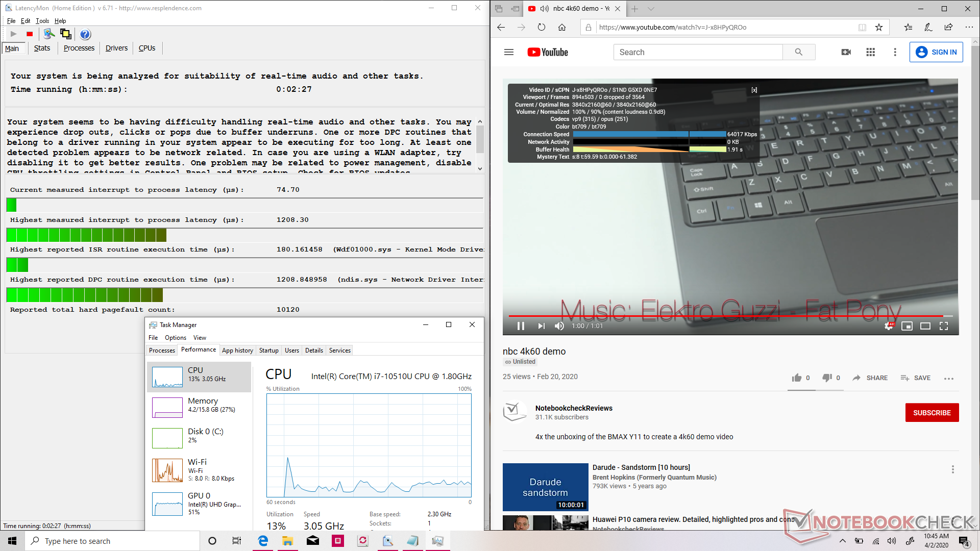Image resolution: width=980 pixels, height=551 pixels.
Task: Open Edge add notes pen icon
Action: pos(928,28)
